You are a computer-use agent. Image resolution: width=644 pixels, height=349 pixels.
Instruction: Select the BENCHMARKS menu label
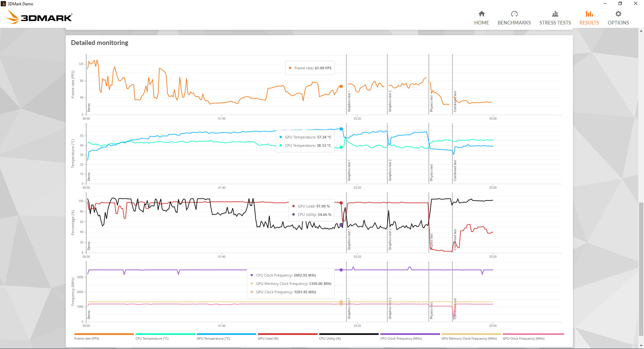click(x=514, y=23)
